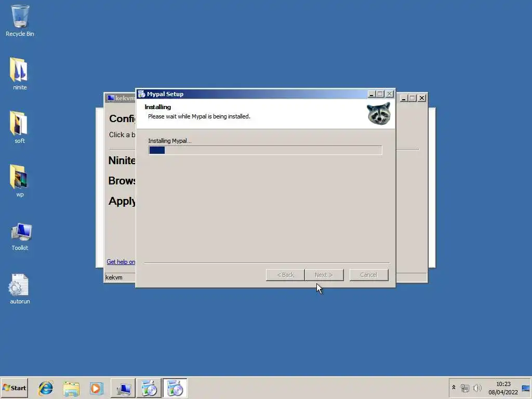Viewport: 532px width, 399px height.
Task: Select the wp folder on desktop
Action: 20,181
